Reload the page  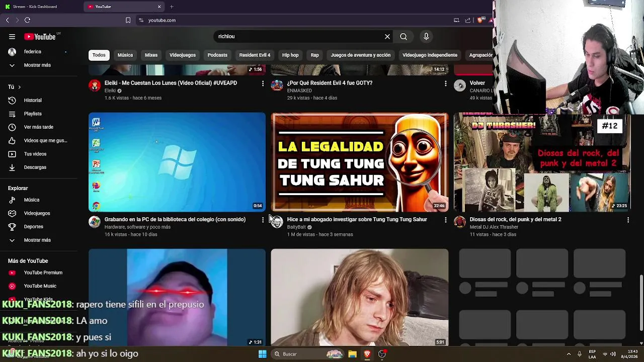pyautogui.click(x=27, y=20)
